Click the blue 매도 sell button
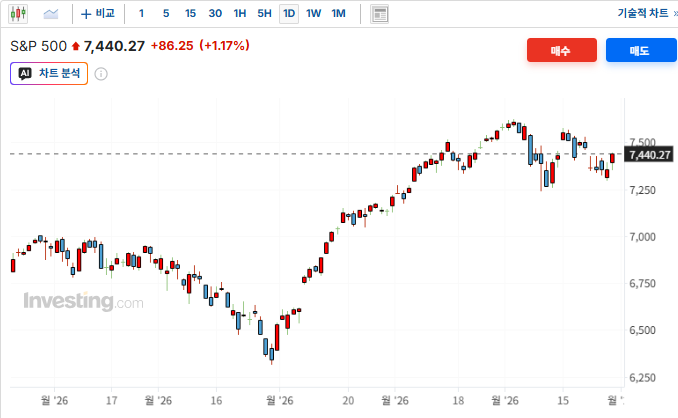The height and width of the screenshot is (418, 678). coord(641,50)
